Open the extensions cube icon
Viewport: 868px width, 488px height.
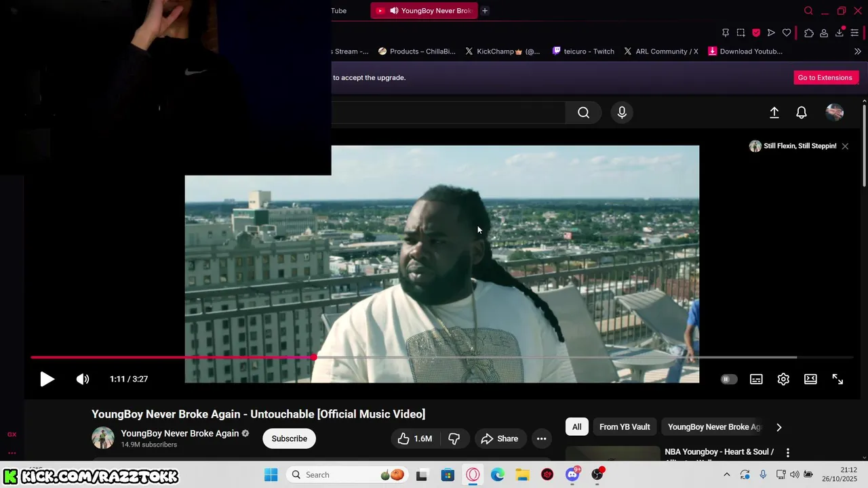point(809,33)
